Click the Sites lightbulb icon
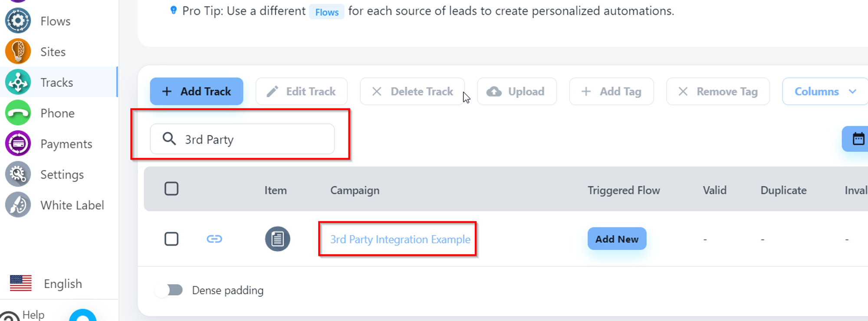Image resolution: width=868 pixels, height=321 pixels. pos(18,51)
